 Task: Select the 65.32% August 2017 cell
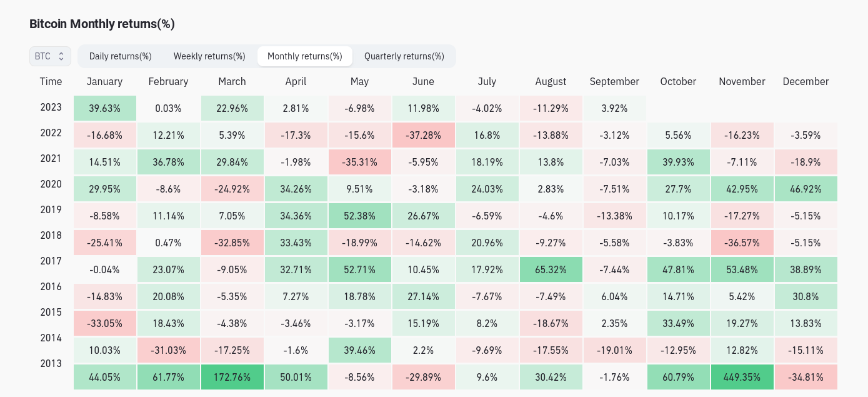[551, 269]
